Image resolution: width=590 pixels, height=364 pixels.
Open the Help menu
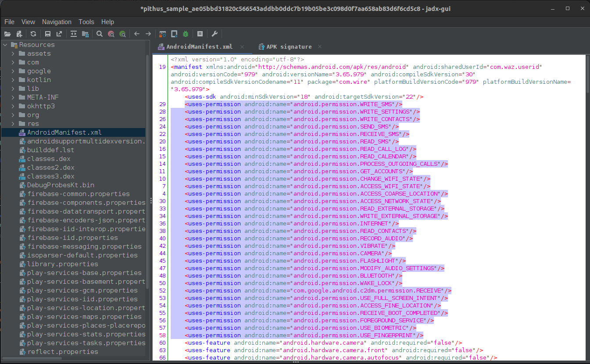click(x=107, y=21)
